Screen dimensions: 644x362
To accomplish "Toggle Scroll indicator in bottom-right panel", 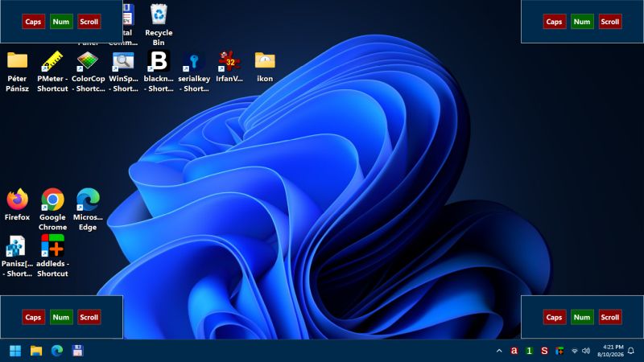I will 610,317.
